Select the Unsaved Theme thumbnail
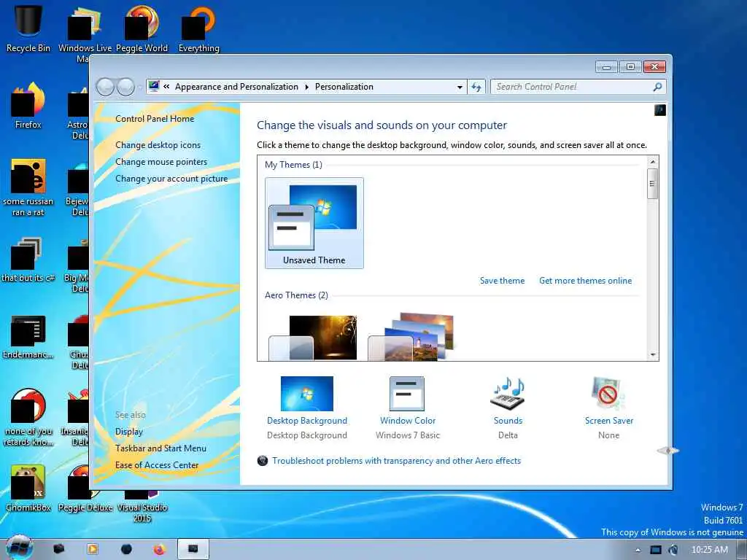 pos(314,223)
